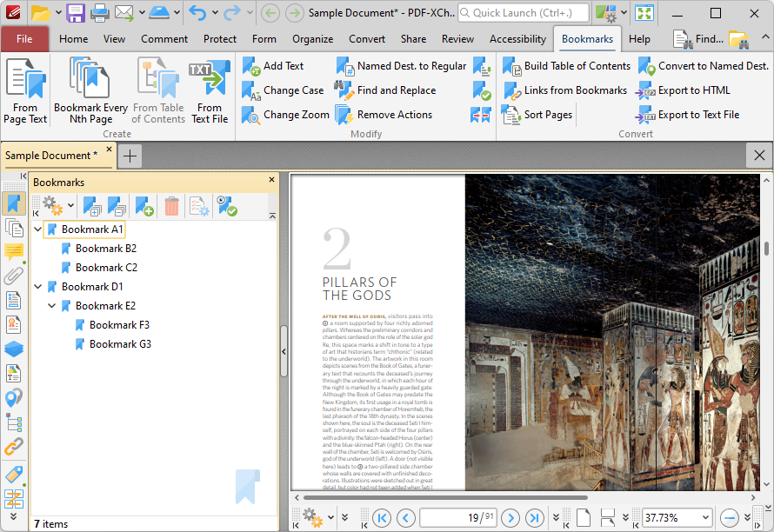Click the add new bookmark icon
The image size is (774, 532).
(x=144, y=206)
